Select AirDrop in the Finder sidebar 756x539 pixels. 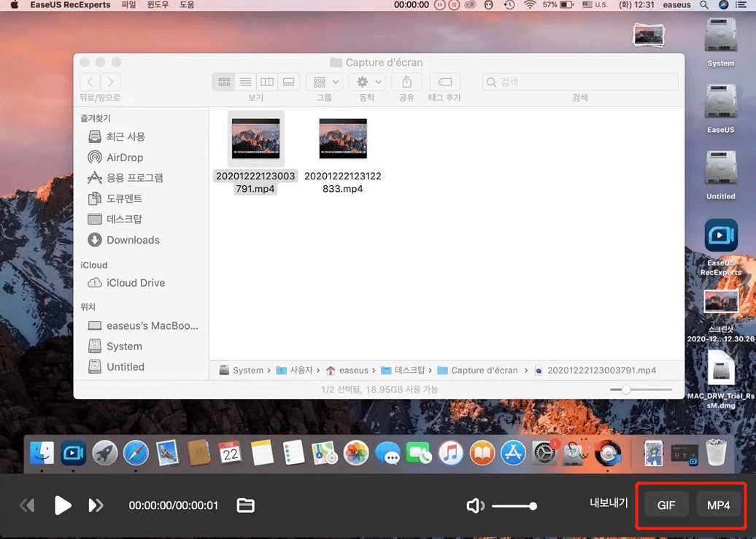pyautogui.click(x=124, y=158)
